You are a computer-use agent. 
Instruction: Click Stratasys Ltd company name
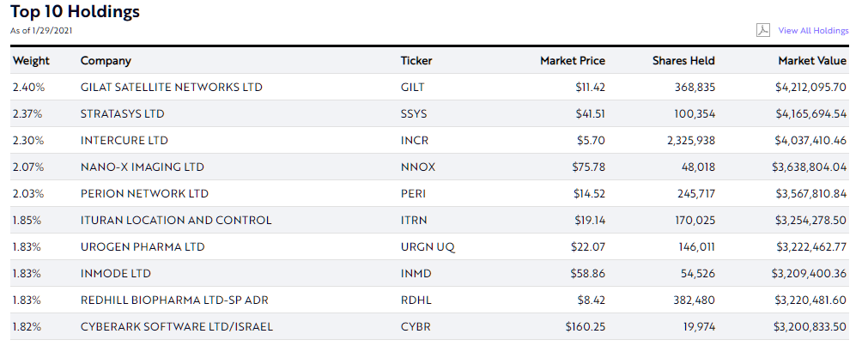(123, 114)
